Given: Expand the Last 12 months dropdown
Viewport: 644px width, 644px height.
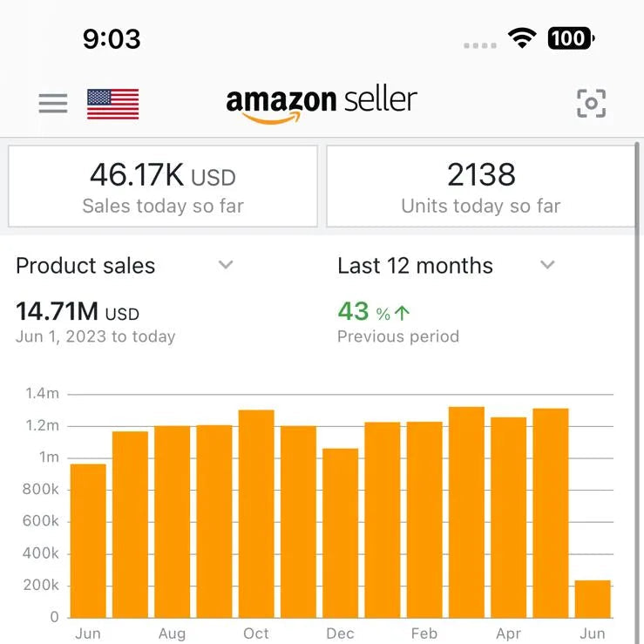Looking at the screenshot, I should click(547, 265).
